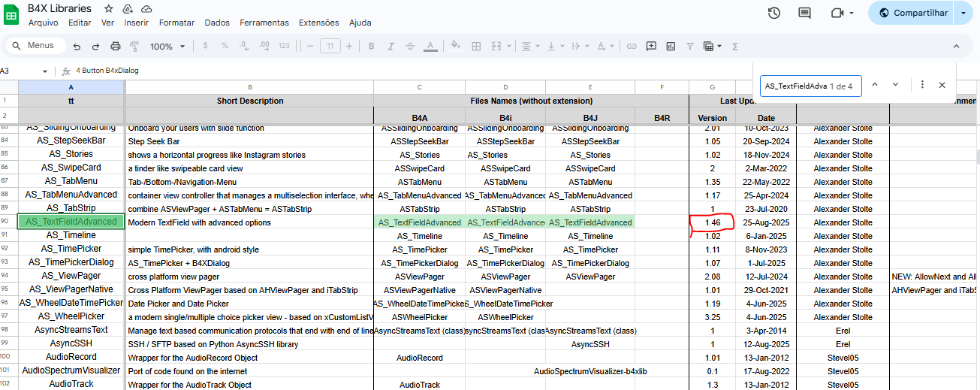Viewport: 980px width, 390px height.
Task: Click the column B header
Action: click(x=249, y=87)
